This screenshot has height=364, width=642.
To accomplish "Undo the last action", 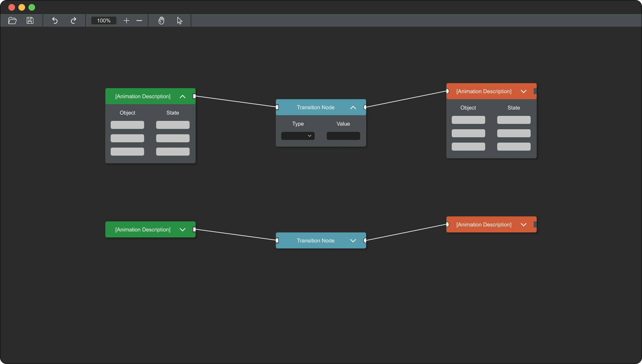I will [x=55, y=21].
